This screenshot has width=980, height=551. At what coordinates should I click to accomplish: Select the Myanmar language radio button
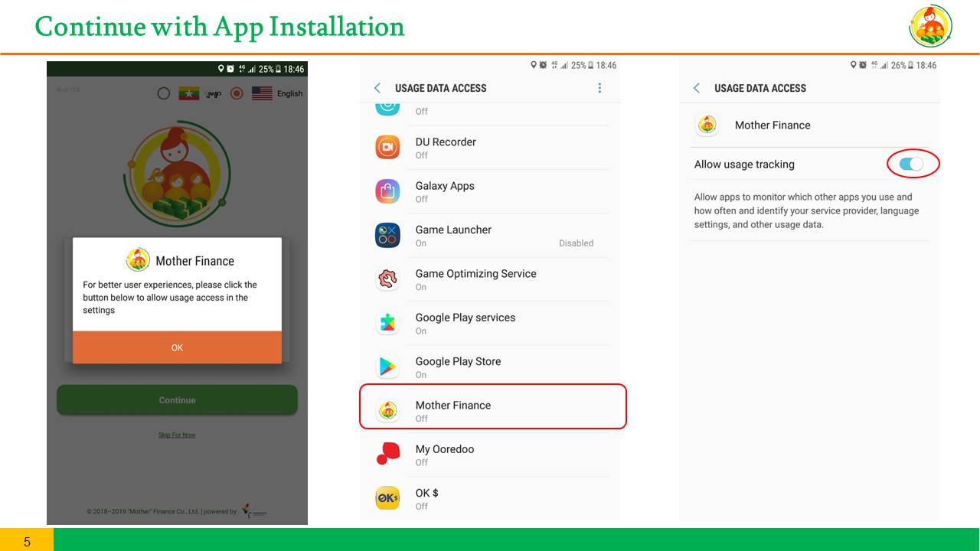pos(164,93)
